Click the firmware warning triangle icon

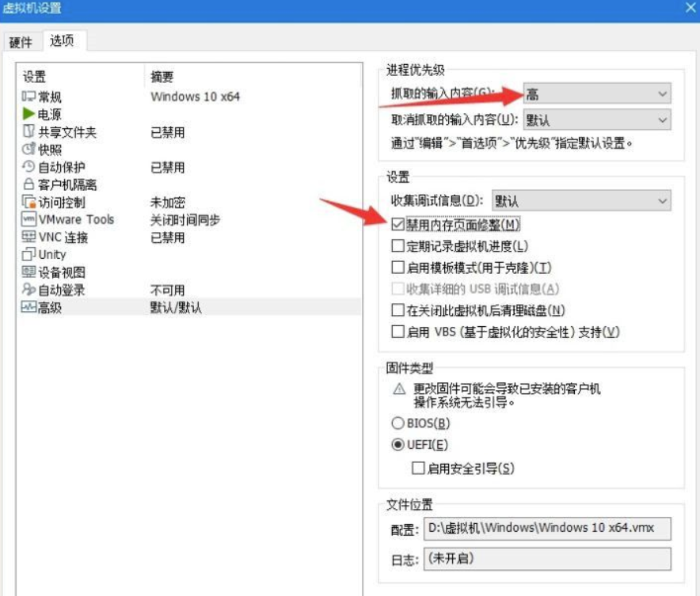pos(399,389)
